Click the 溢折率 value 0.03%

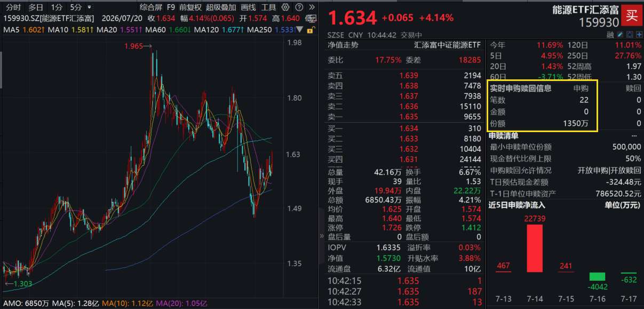tap(470, 248)
